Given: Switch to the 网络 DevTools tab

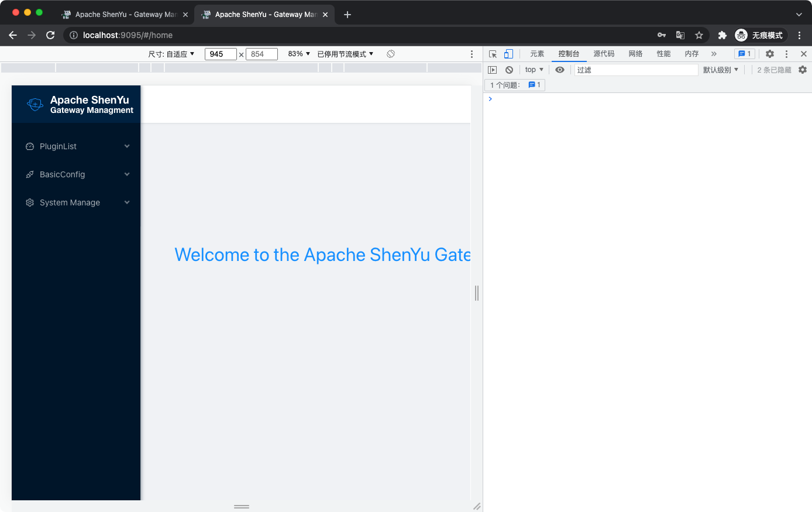Looking at the screenshot, I should (x=635, y=53).
